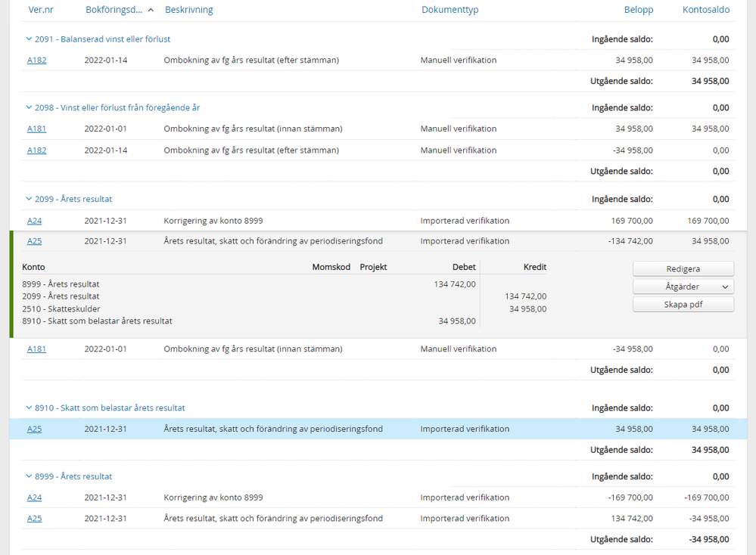Collapse the 2099 Årets resultat group
This screenshot has width=756, height=555.
(29, 200)
